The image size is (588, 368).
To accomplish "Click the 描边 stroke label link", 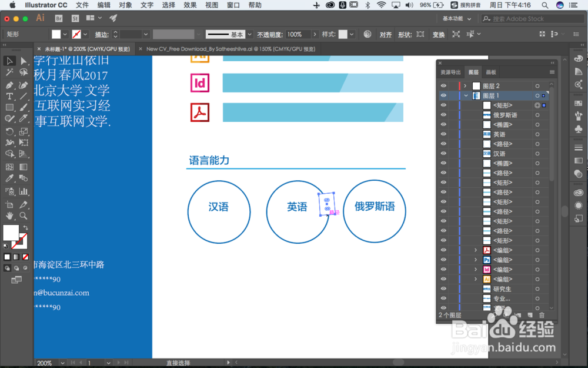I will click(102, 35).
